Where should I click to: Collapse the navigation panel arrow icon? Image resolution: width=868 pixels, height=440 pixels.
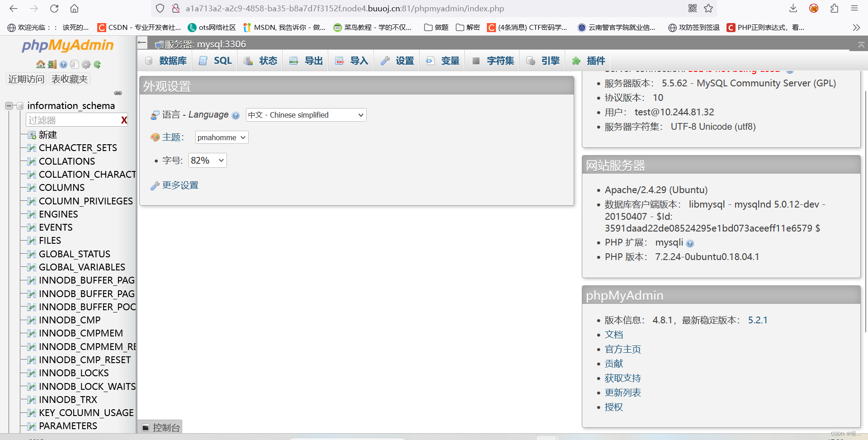pos(142,43)
